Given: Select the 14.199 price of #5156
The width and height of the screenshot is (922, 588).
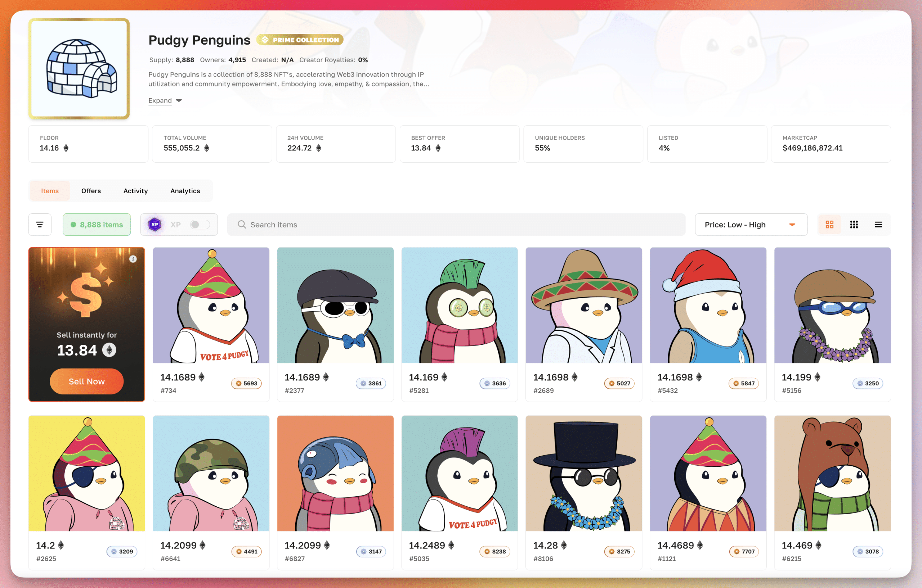Looking at the screenshot, I should pos(796,377).
